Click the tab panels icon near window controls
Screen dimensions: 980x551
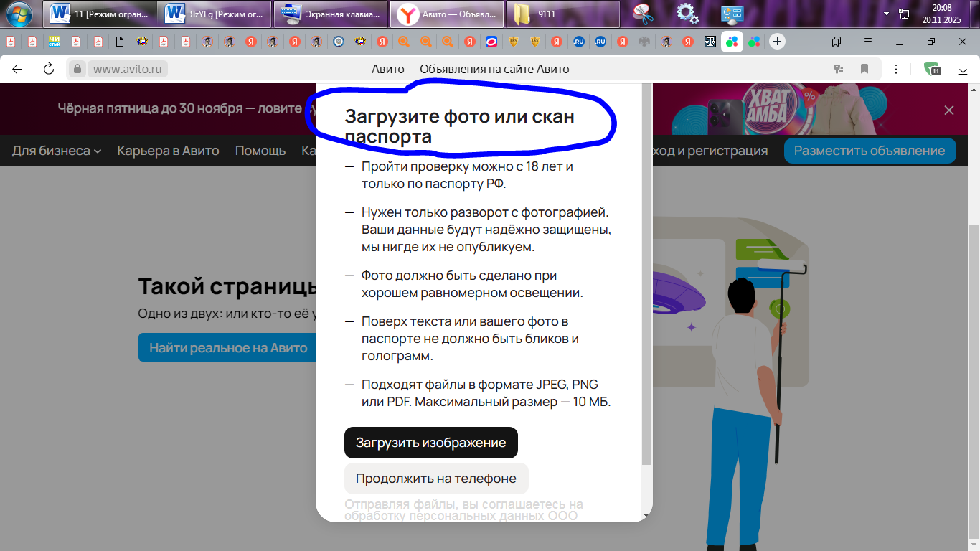point(835,42)
